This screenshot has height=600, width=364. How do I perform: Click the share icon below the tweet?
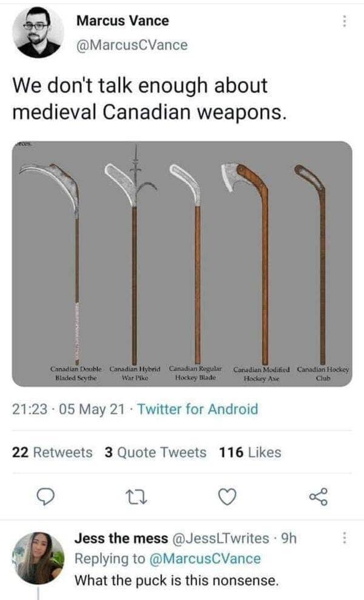(x=318, y=497)
